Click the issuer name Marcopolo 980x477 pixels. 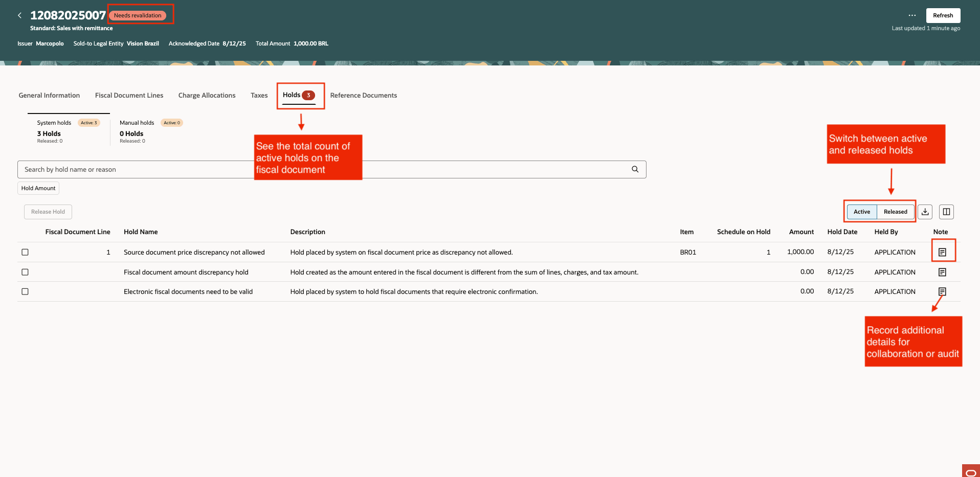coord(50,43)
